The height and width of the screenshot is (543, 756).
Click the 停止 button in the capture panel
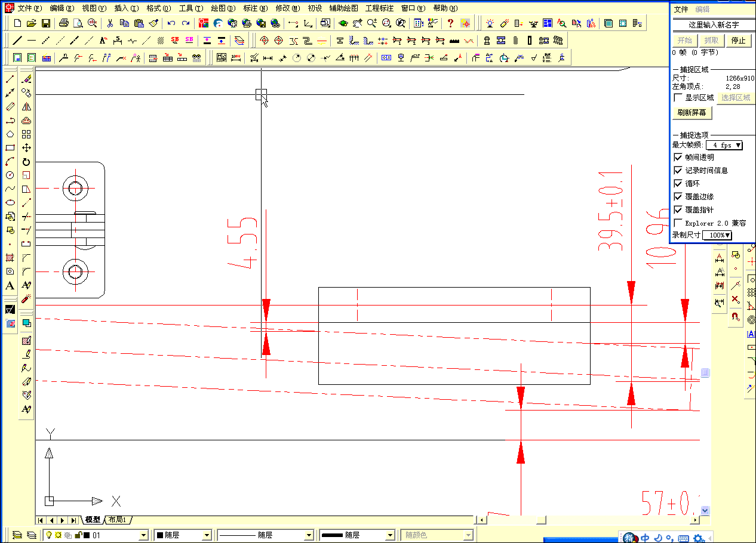[x=739, y=41]
